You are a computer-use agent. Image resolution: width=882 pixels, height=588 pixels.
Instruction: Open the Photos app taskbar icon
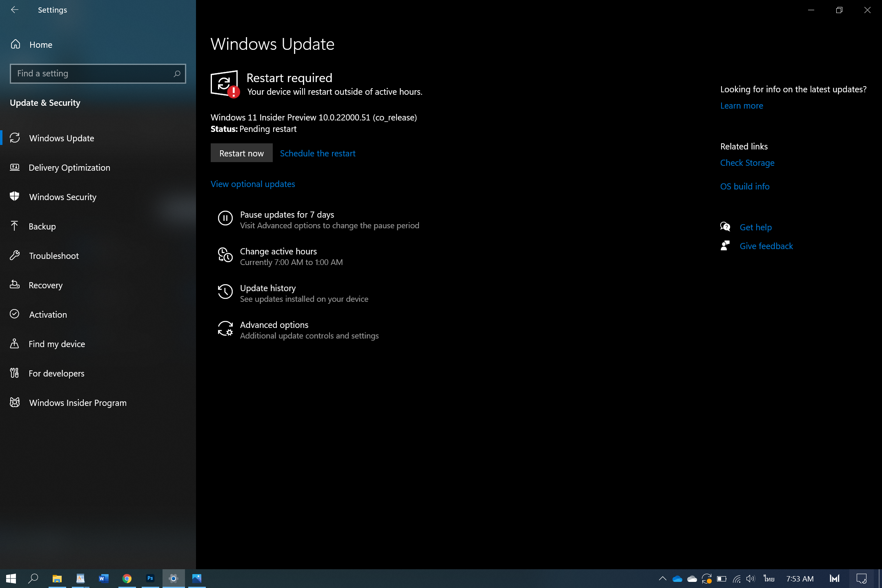coord(197,579)
